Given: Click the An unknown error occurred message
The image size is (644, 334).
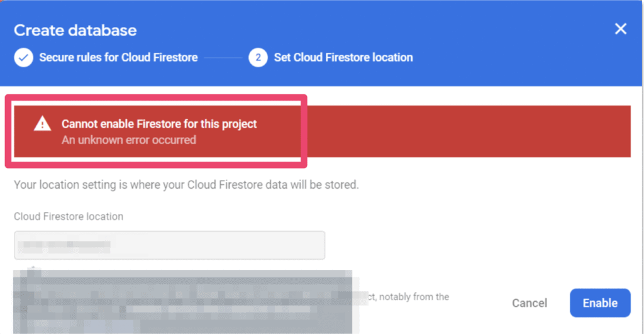Looking at the screenshot, I should (x=129, y=140).
